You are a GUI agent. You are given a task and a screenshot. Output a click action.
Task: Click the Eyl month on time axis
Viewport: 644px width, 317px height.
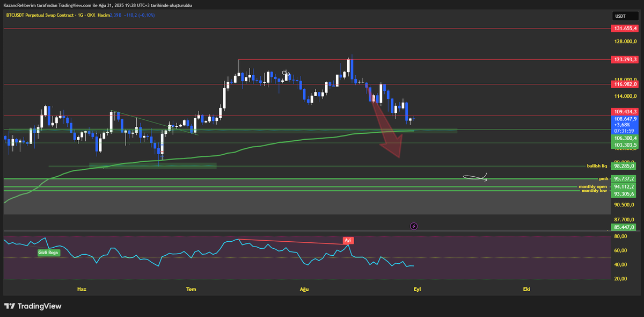(417, 289)
